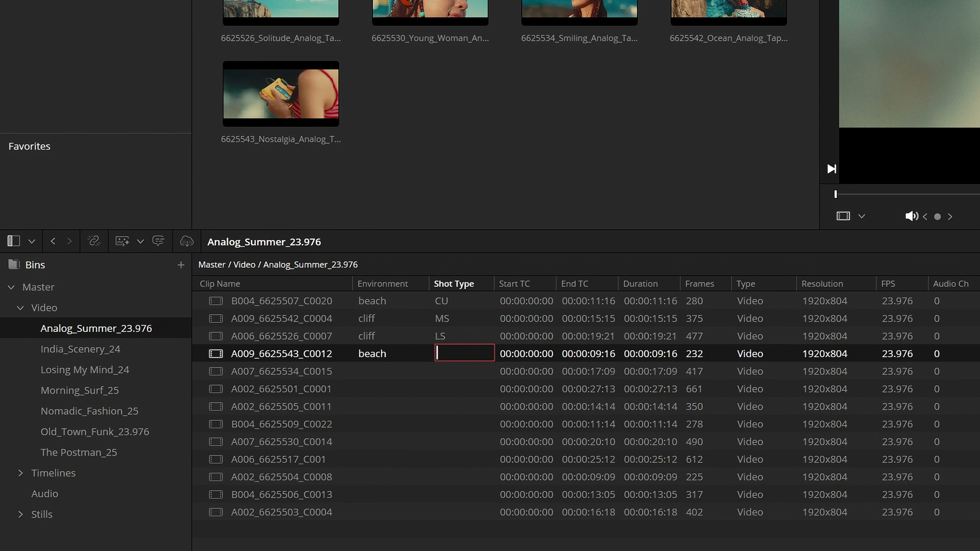Go to the previous marker arrow in viewer

925,216
